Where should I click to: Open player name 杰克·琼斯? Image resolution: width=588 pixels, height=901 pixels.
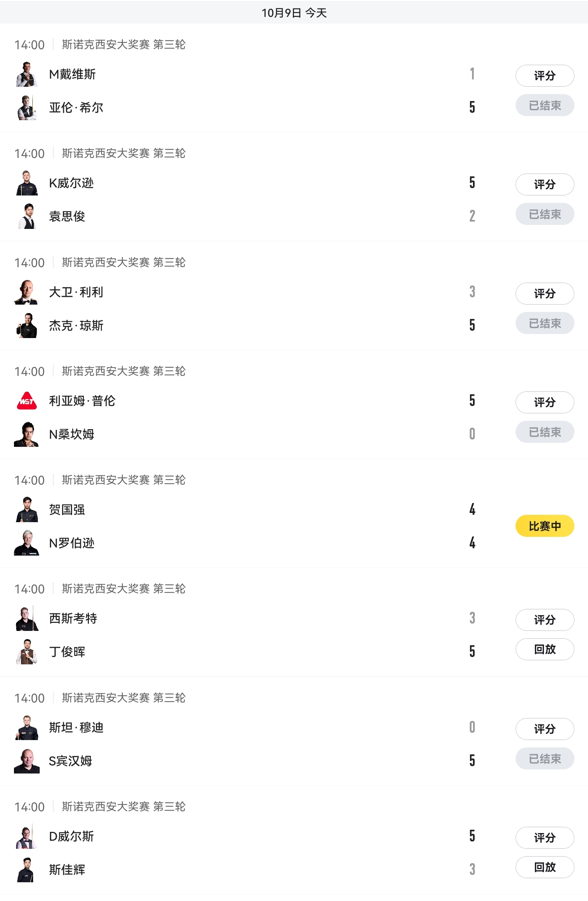[76, 326]
